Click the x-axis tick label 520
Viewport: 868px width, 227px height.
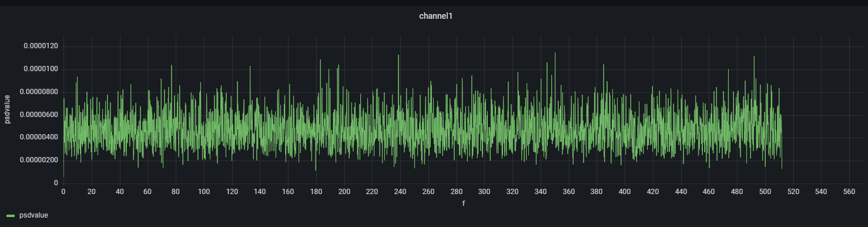[793, 192]
